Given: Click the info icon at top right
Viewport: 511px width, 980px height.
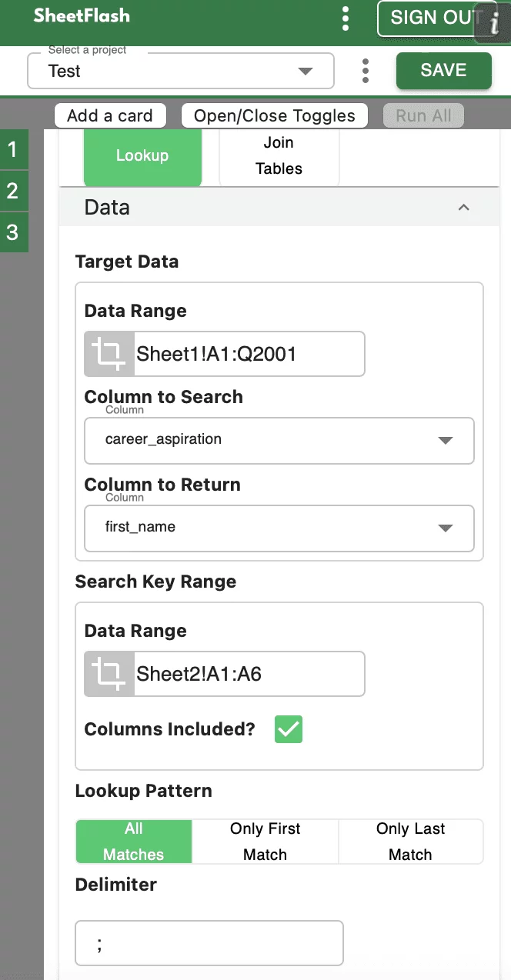Looking at the screenshot, I should [494, 23].
